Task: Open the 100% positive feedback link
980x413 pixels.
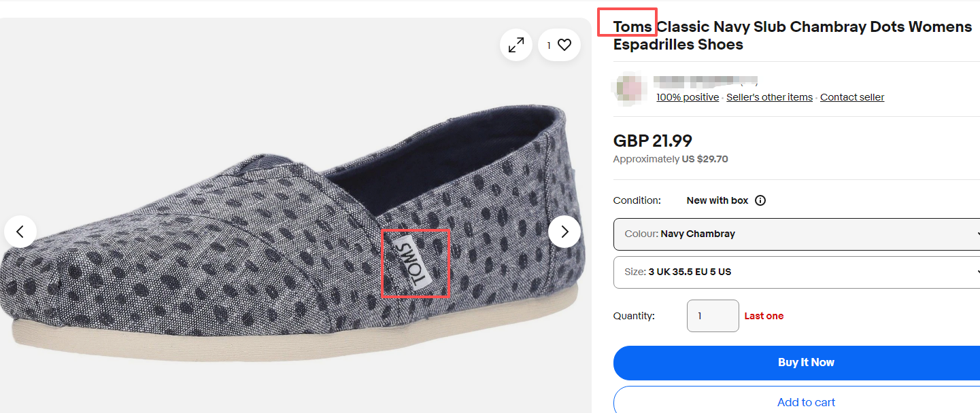Action: 687,97
